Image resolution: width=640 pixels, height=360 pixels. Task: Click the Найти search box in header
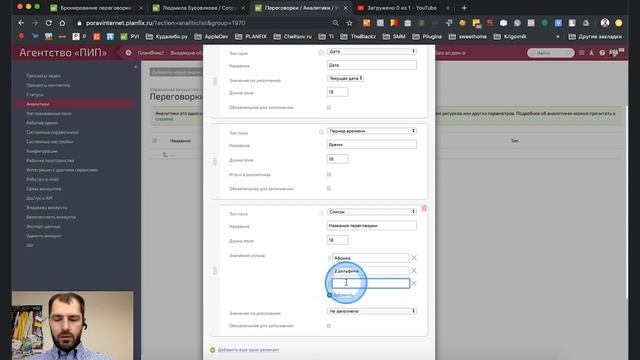(550, 53)
